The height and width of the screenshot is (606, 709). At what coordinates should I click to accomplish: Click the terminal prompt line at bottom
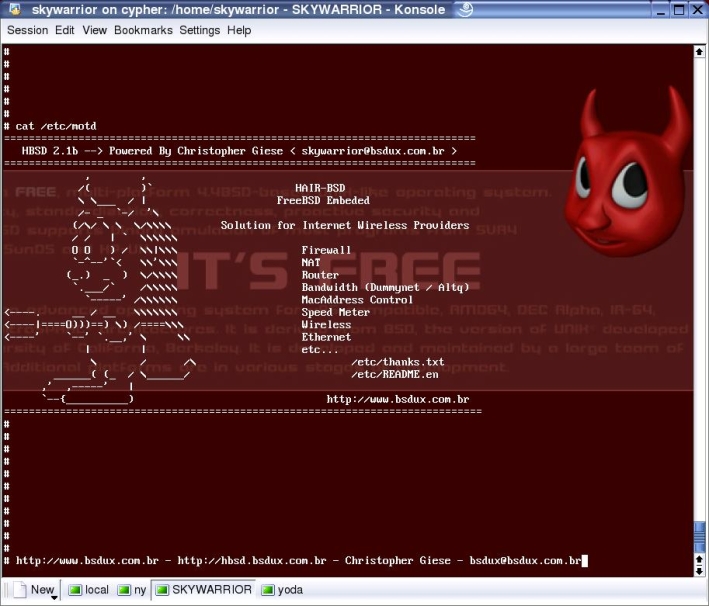tap(300, 561)
